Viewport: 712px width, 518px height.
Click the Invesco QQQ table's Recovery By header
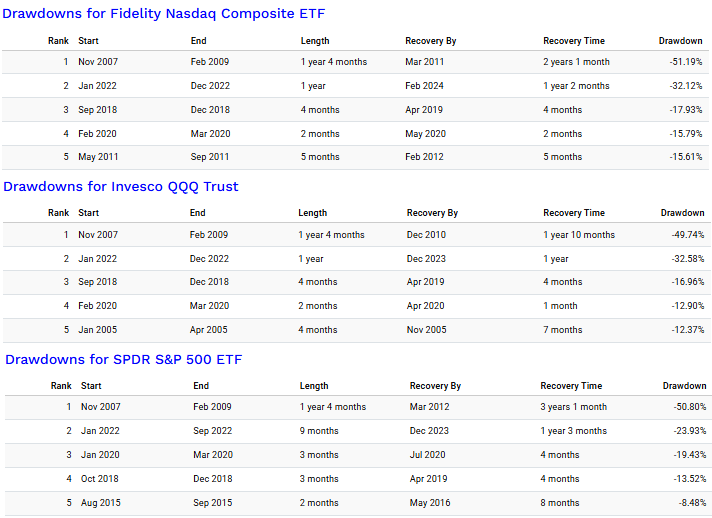tap(432, 213)
